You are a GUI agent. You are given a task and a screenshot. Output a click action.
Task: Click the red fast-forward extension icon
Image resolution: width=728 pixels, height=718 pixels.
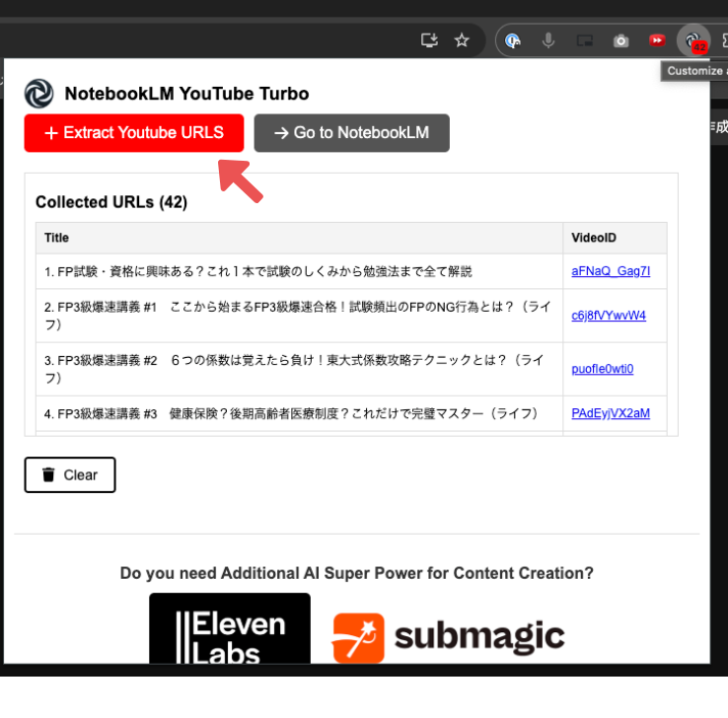[x=657, y=40]
